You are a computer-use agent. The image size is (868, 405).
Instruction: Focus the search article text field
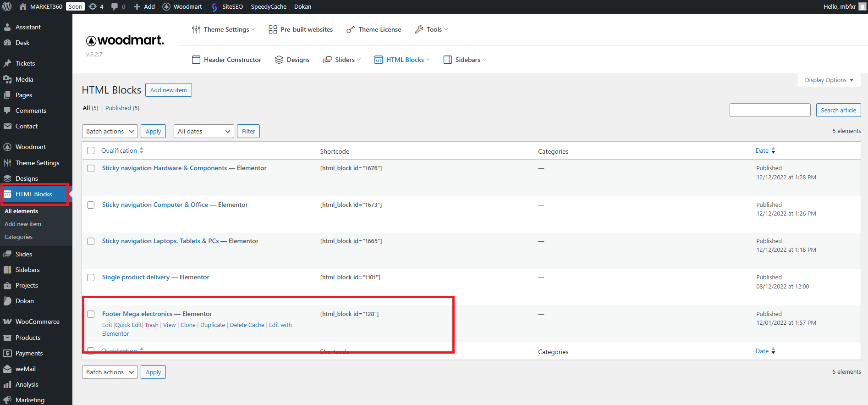click(770, 110)
